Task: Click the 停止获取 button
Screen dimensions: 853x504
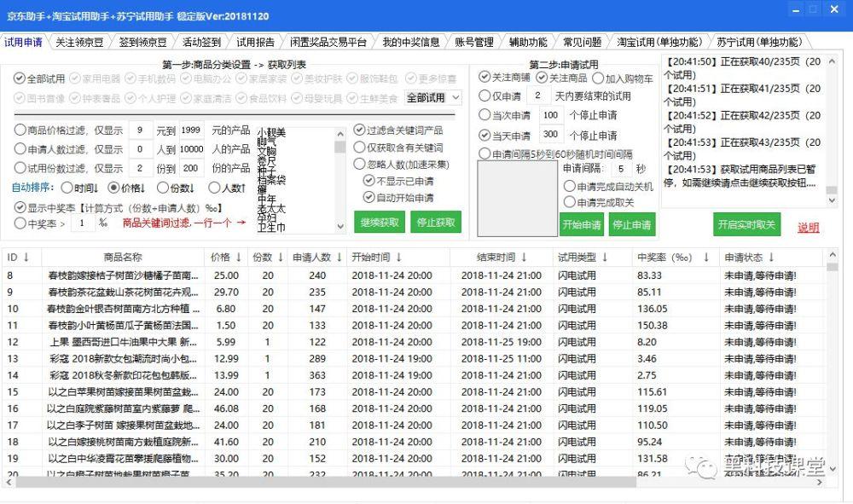Action: tap(436, 223)
